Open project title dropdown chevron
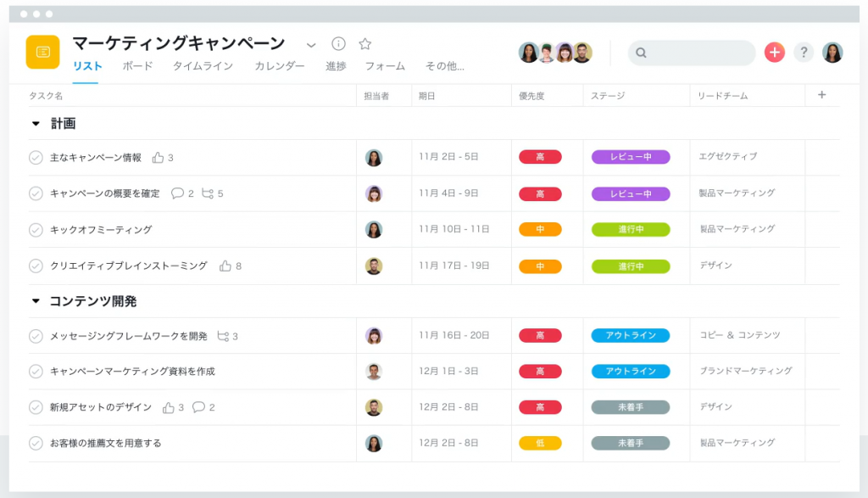 point(311,45)
